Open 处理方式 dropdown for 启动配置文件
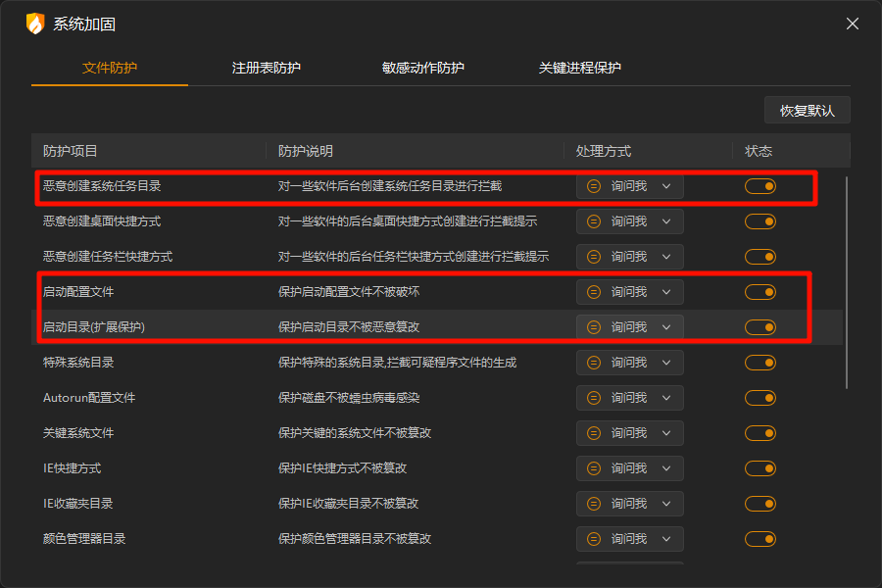Screen dimensions: 882x588 pyautogui.click(x=630, y=292)
